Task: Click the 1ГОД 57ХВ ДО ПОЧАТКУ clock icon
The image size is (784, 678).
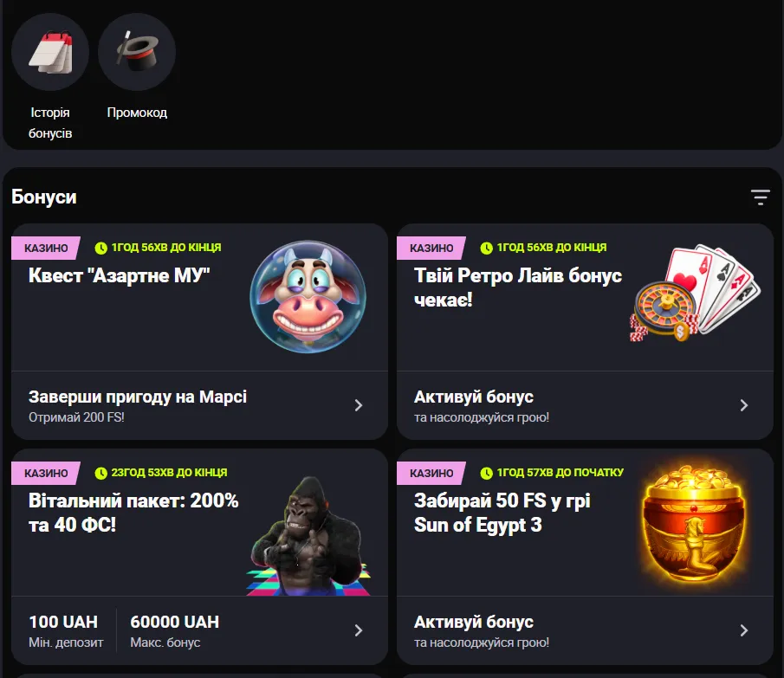Action: click(x=487, y=473)
